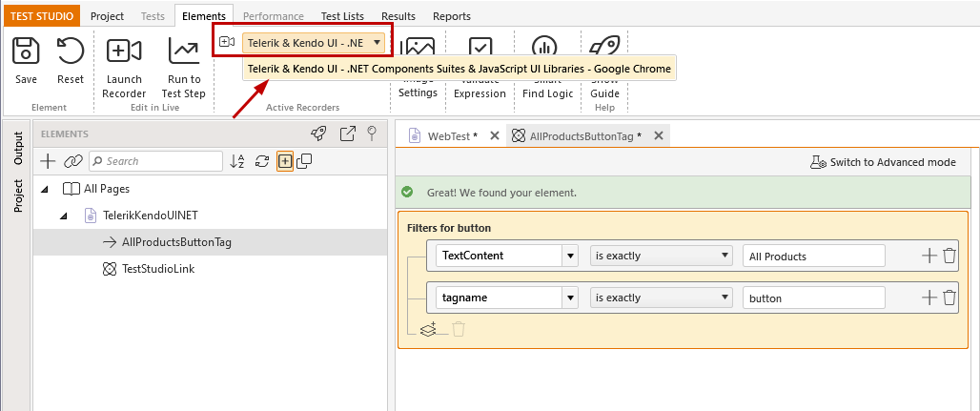Run to Test Step
The width and height of the screenshot is (980, 411).
pos(184,68)
